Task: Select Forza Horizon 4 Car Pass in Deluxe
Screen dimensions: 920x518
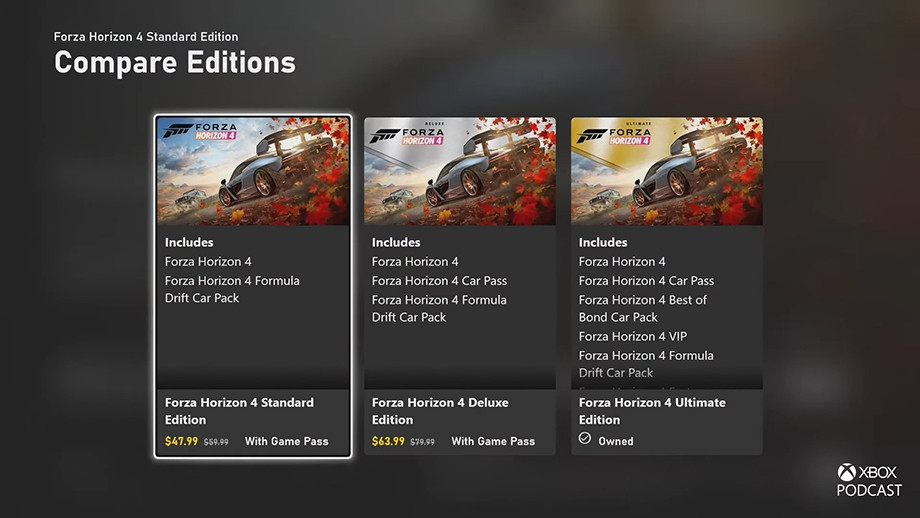Action: pos(439,281)
